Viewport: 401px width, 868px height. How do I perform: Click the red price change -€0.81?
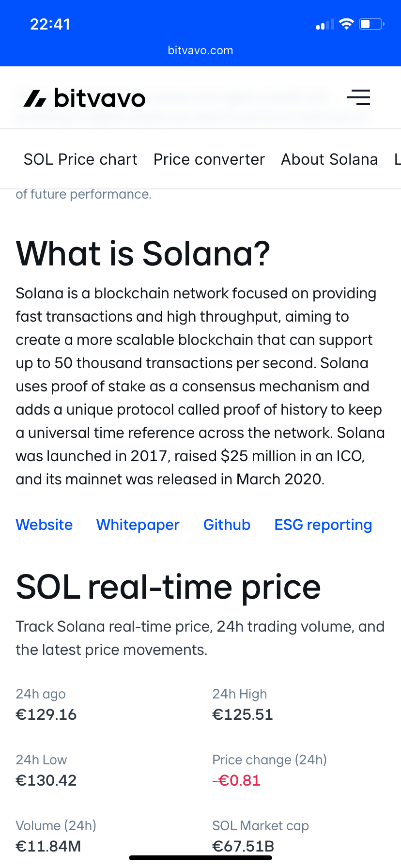click(236, 780)
